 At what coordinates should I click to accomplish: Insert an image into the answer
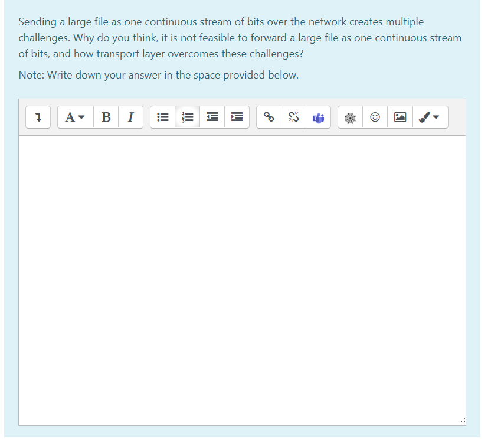pyautogui.click(x=400, y=117)
